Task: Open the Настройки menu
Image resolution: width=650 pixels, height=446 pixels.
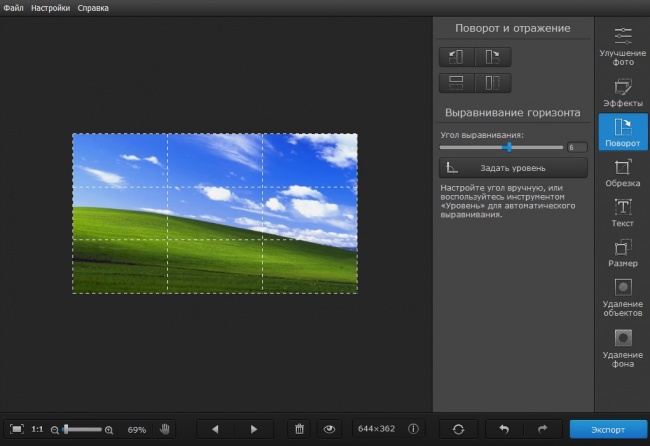Action: pos(51,8)
